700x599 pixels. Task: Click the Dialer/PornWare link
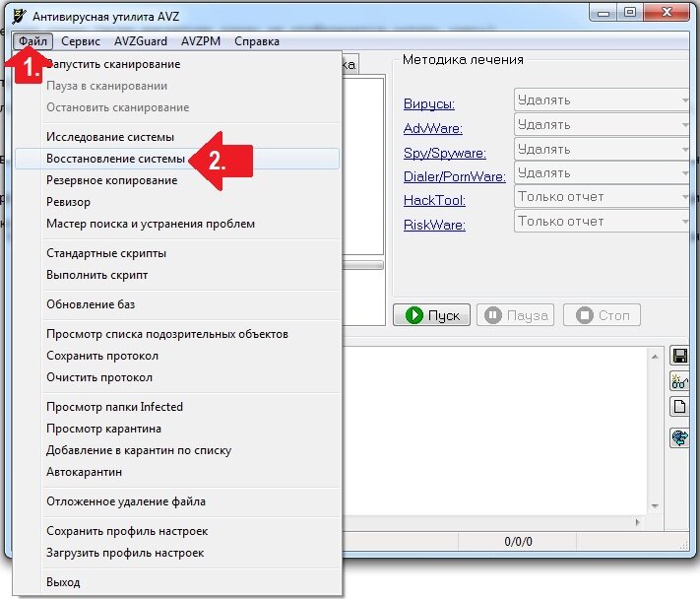click(455, 176)
